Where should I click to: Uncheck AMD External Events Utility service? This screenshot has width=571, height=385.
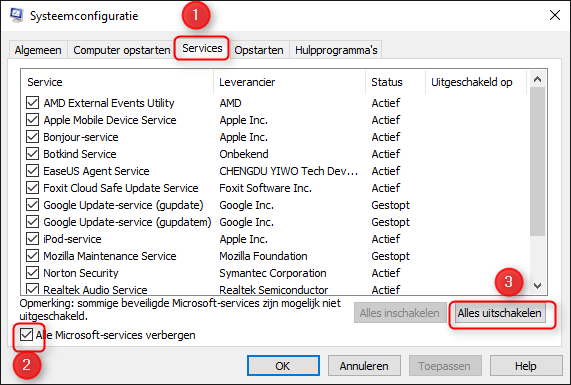tap(32, 103)
